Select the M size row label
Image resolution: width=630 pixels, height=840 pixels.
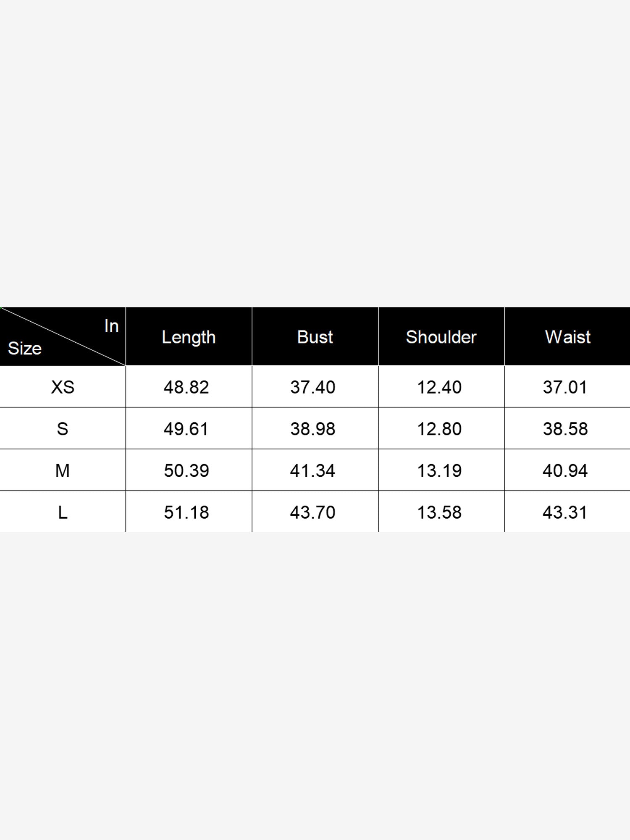coord(63,470)
